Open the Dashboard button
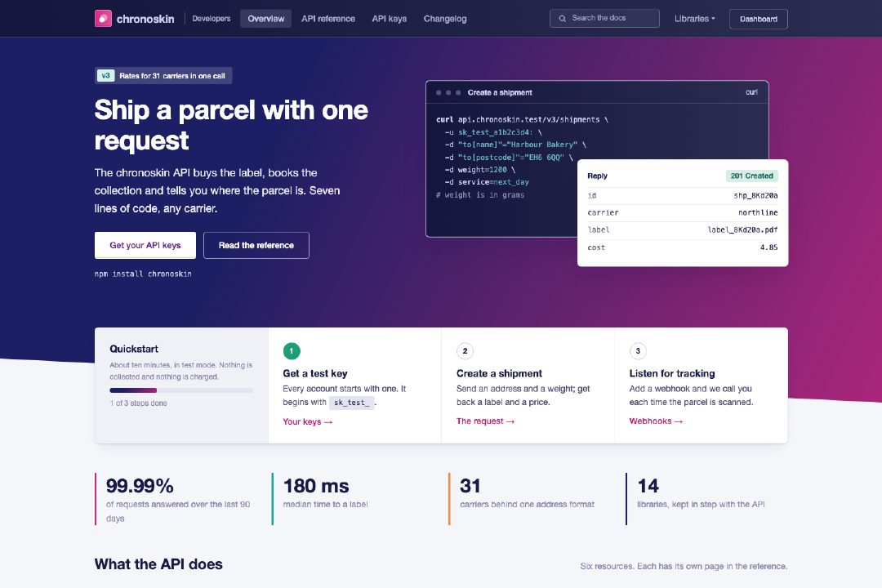Image resolution: width=882 pixels, height=588 pixels. (758, 19)
